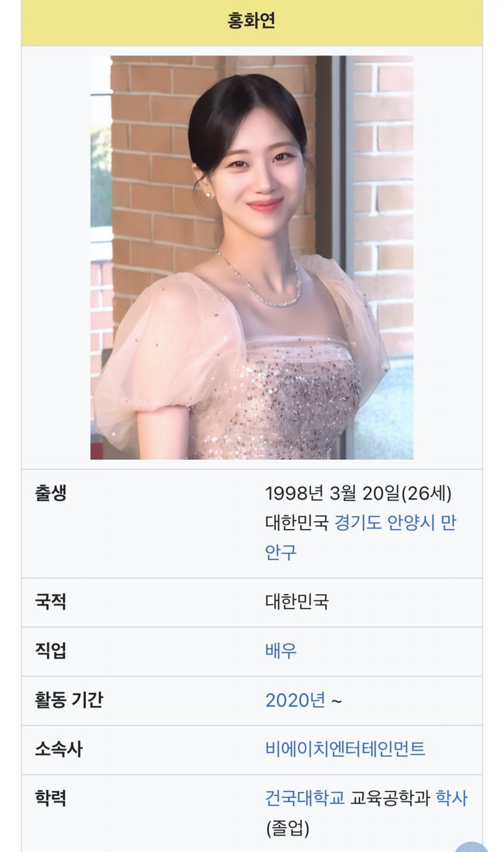Click the 활동 기간 row label
The height and width of the screenshot is (852, 504).
tap(69, 700)
